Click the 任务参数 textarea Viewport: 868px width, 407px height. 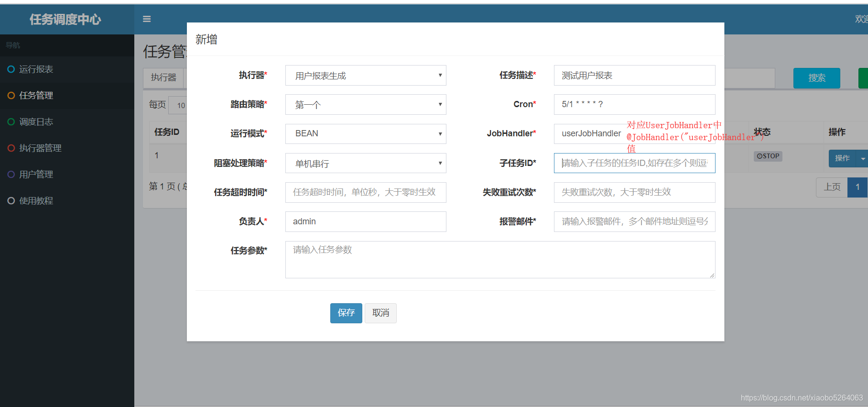point(500,260)
